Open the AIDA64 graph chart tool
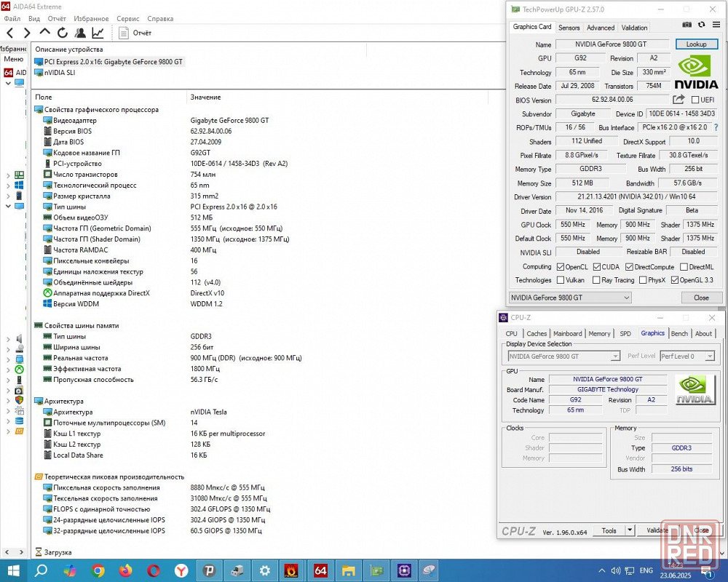This screenshot has width=728, height=582. click(x=98, y=33)
